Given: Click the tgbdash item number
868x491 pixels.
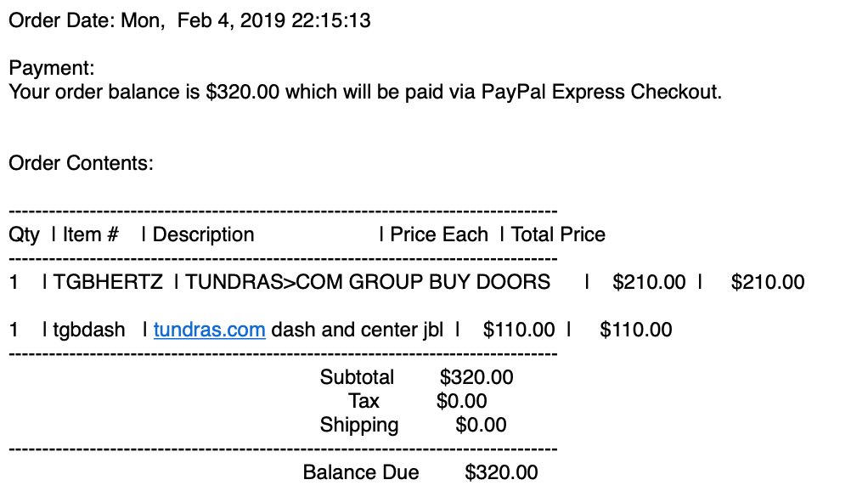Looking at the screenshot, I should (89, 330).
